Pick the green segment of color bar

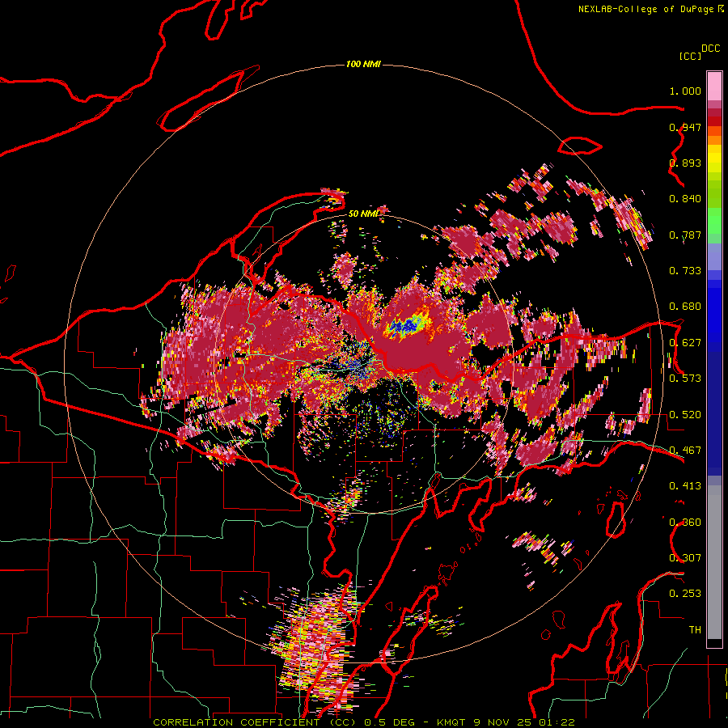click(x=714, y=221)
